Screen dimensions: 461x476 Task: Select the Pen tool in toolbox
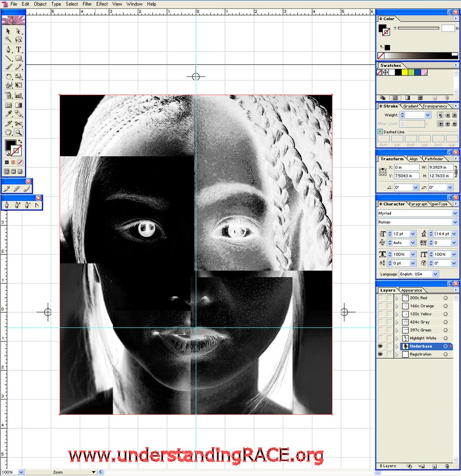[8, 49]
